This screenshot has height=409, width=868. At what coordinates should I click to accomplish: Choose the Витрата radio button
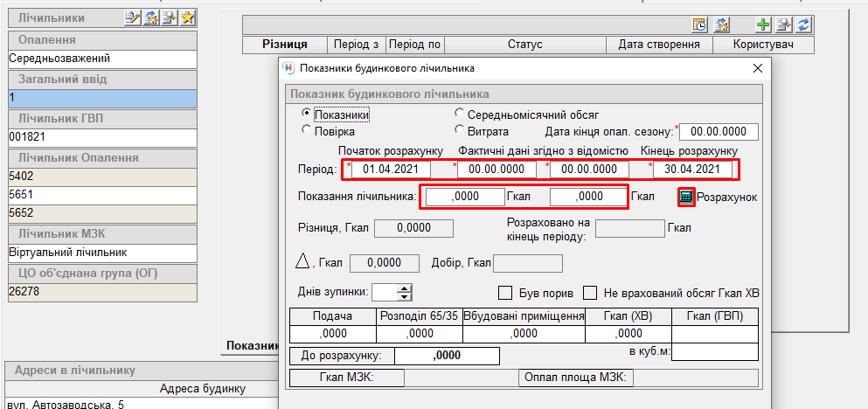(460, 130)
